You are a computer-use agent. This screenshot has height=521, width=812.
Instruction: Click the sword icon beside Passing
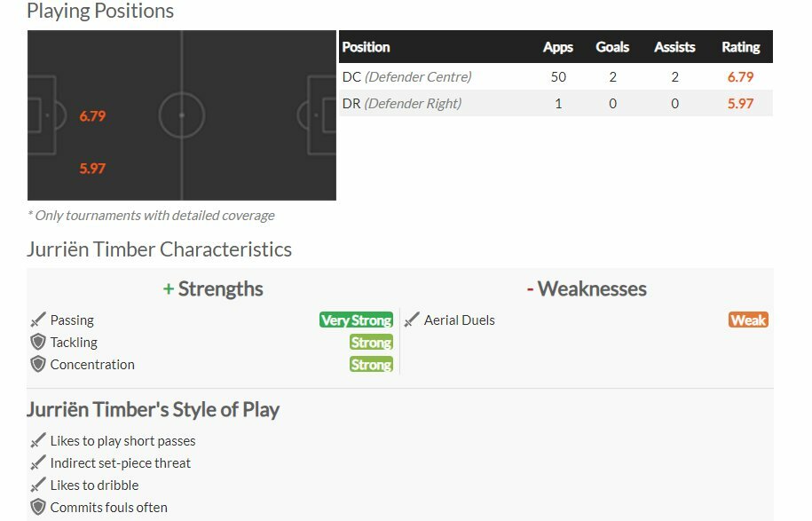[x=38, y=320]
